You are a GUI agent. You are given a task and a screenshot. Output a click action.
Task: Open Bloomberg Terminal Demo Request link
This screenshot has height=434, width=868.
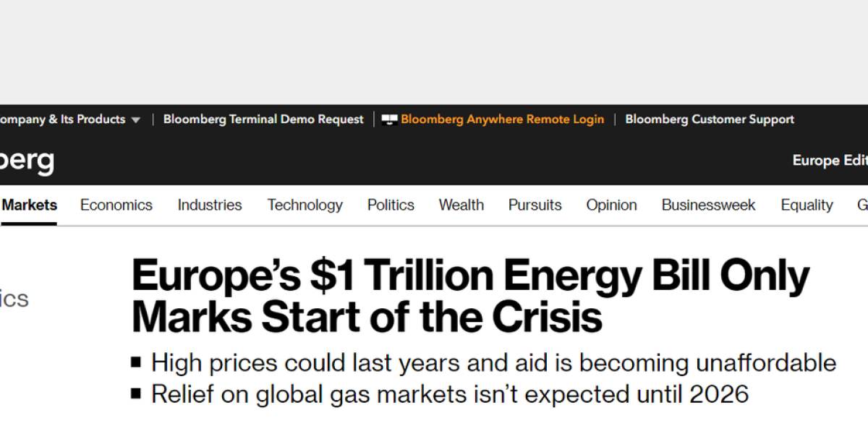click(263, 119)
